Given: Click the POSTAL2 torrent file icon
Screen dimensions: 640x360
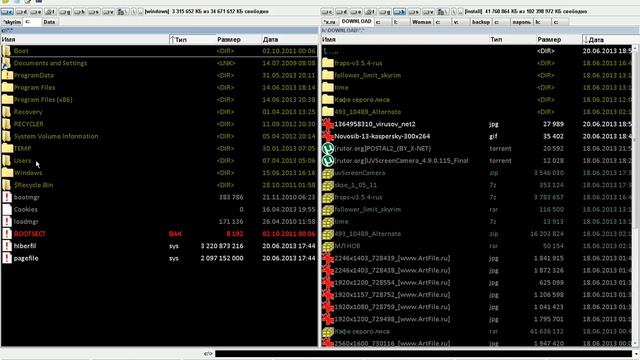Looking at the screenshot, I should tap(328, 149).
